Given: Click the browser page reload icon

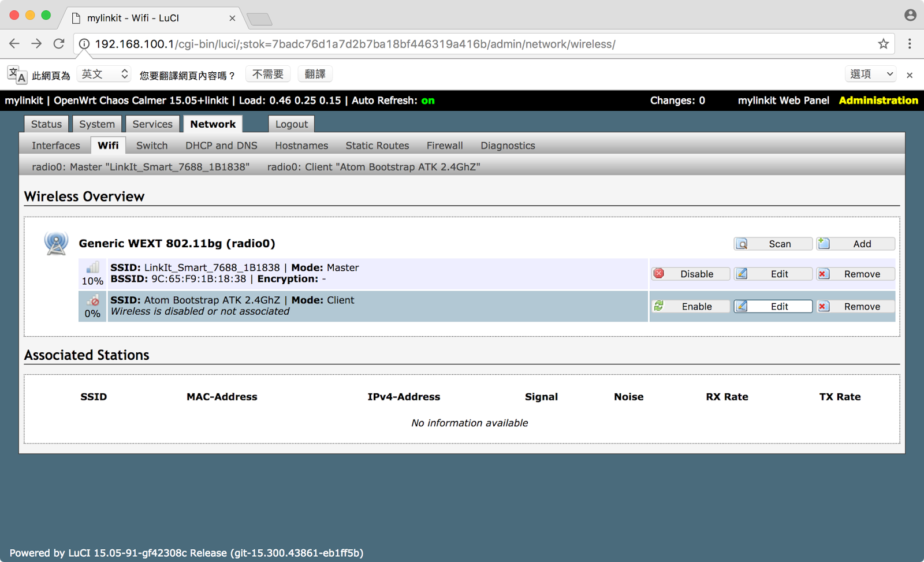Looking at the screenshot, I should coord(59,43).
